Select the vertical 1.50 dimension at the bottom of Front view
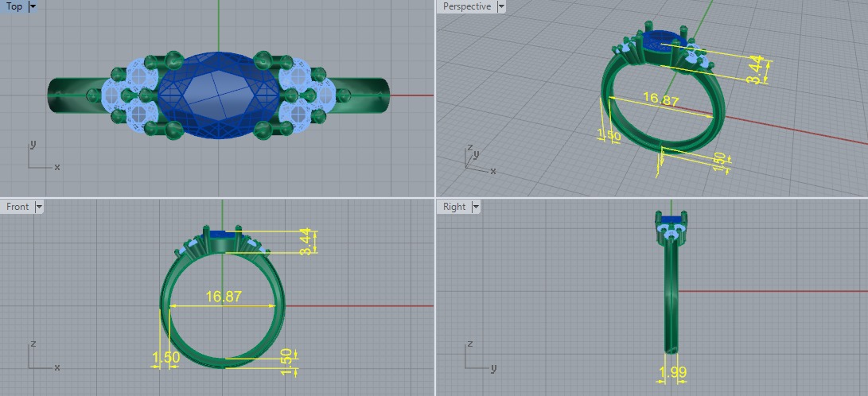 [286, 362]
